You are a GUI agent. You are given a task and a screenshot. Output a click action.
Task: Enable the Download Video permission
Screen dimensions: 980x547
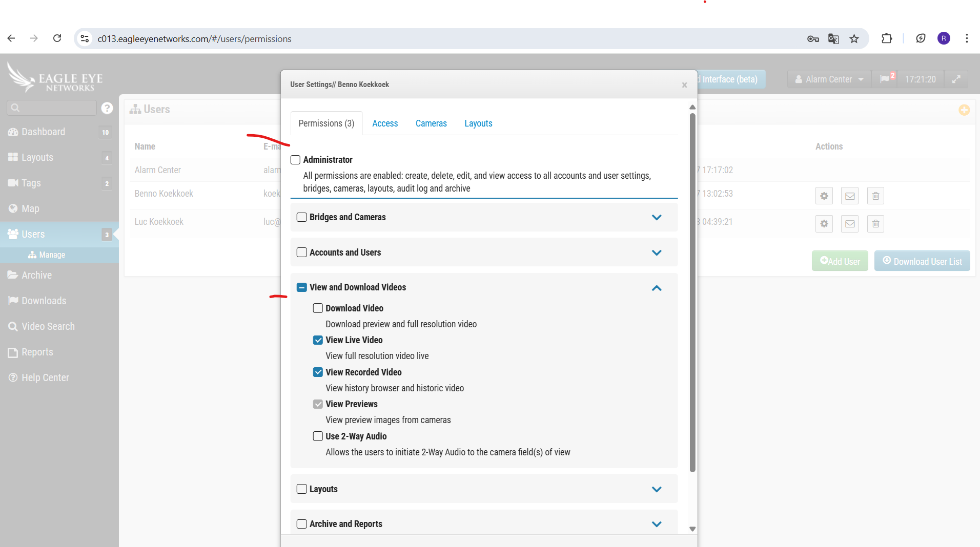(318, 308)
